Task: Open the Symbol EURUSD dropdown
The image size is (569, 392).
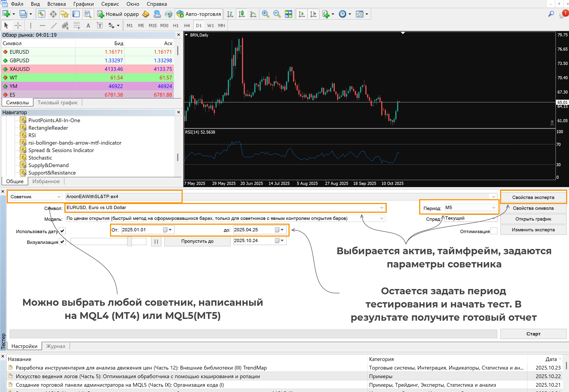Action: tap(381, 208)
